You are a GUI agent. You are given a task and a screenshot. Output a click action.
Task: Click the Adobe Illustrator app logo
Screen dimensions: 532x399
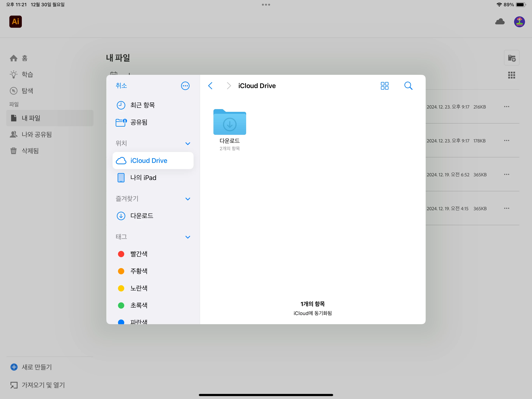click(x=15, y=22)
